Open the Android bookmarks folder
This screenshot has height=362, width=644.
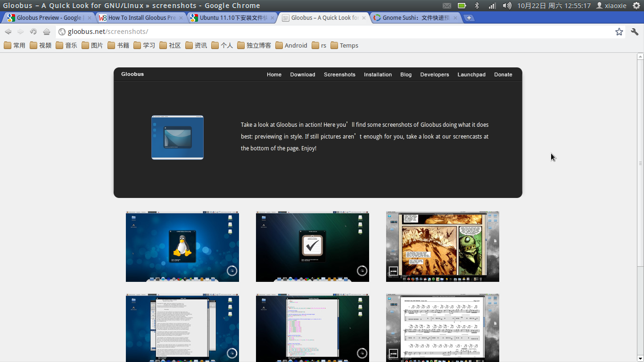291,45
